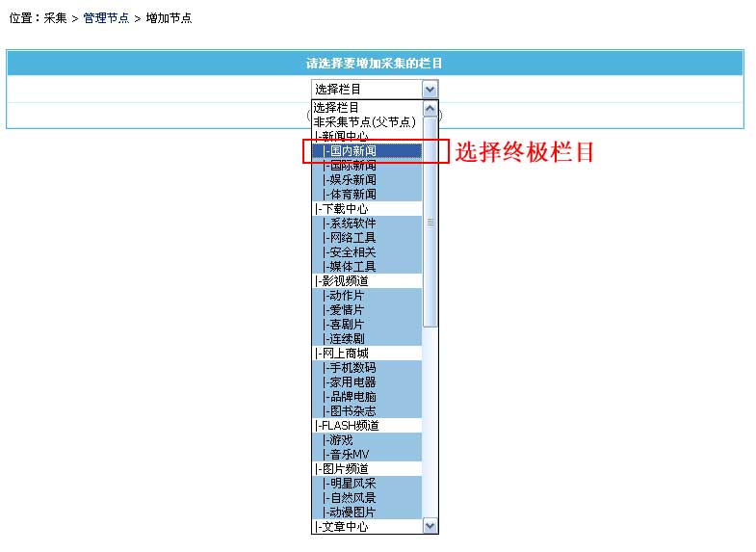Select 动作片 under 影视频道
This screenshot has width=756, height=552.
point(346,296)
